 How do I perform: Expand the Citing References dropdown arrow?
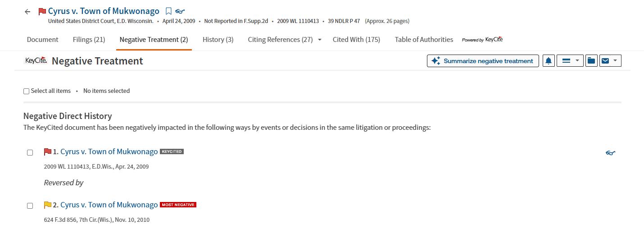click(320, 40)
